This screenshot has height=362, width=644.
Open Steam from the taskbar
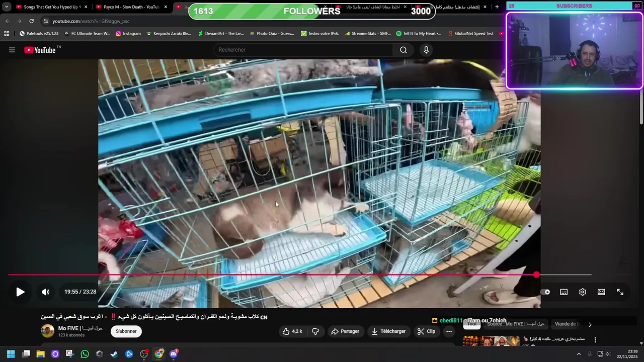click(114, 354)
